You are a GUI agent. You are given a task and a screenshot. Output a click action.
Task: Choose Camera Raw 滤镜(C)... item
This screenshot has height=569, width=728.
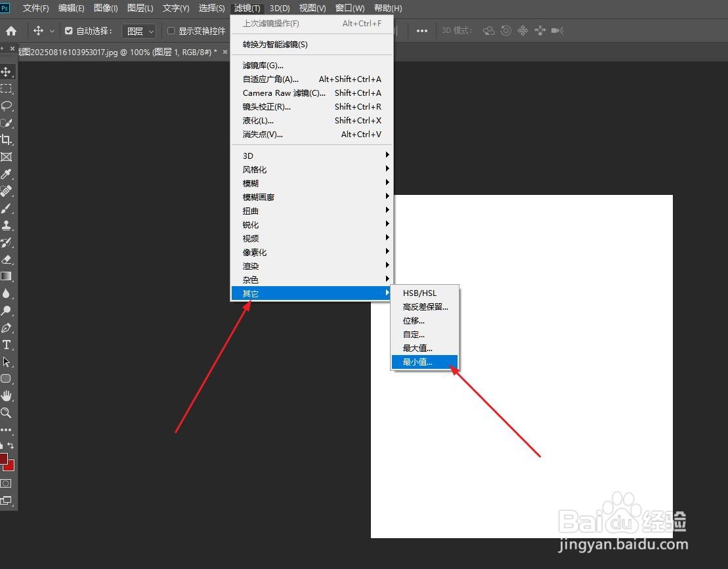tap(312, 93)
